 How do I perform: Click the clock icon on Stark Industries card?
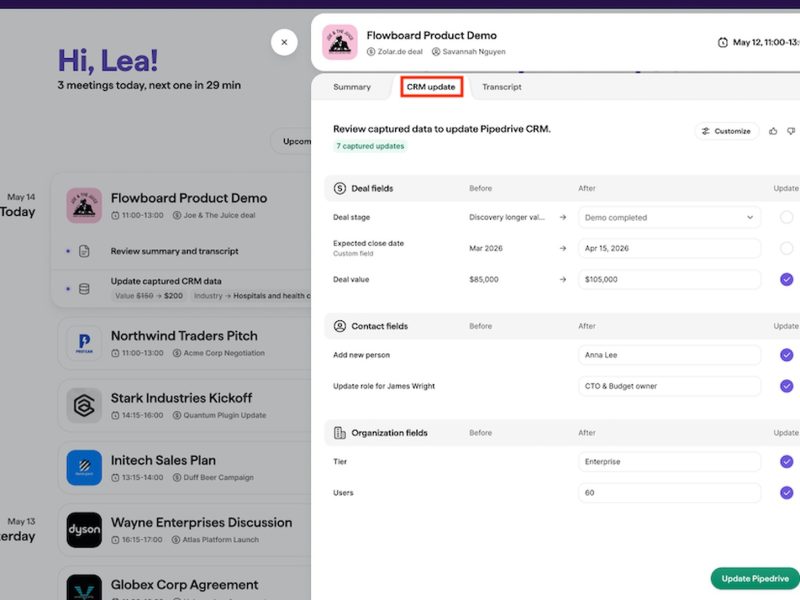(115, 415)
